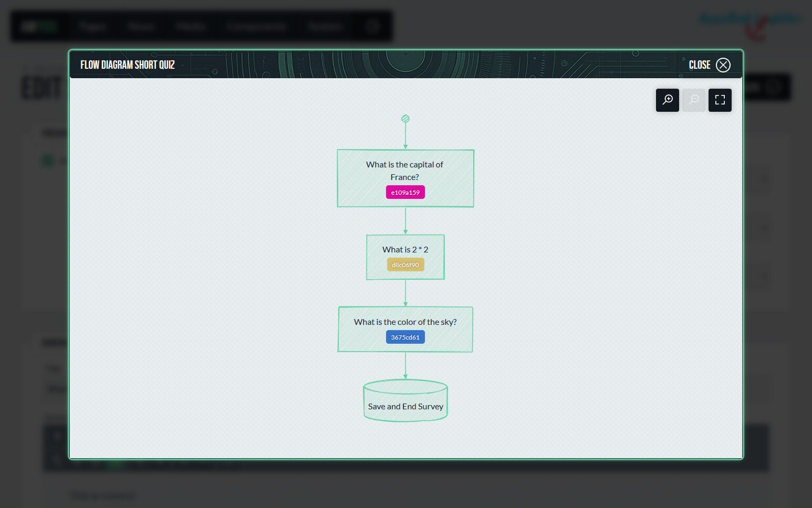The width and height of the screenshot is (812, 508).
Task: Click the pink e109a159 ID badge
Action: click(x=405, y=193)
